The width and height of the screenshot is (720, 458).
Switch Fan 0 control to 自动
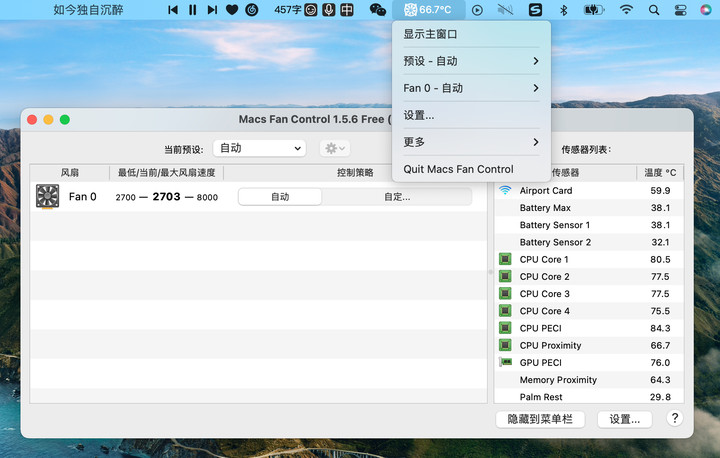pyautogui.click(x=280, y=197)
